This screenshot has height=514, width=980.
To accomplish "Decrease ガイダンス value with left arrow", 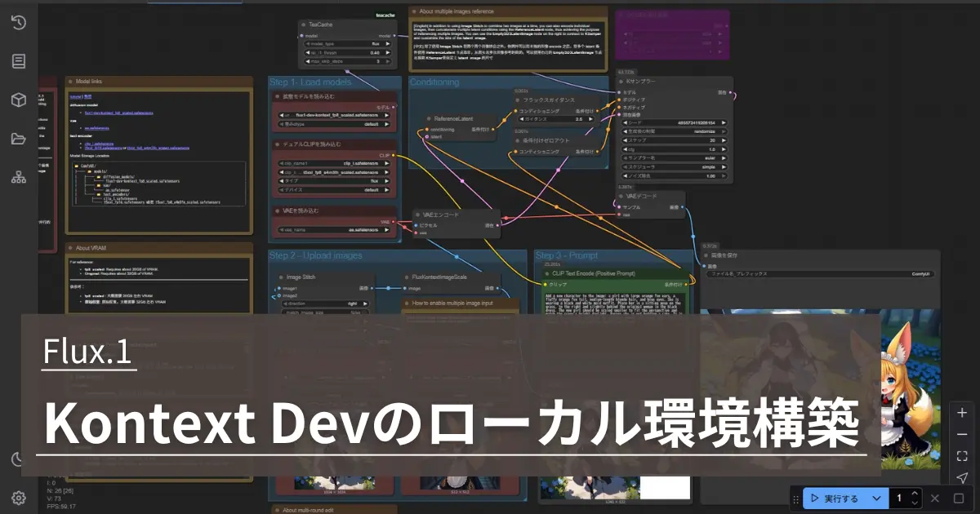I will coord(521,119).
